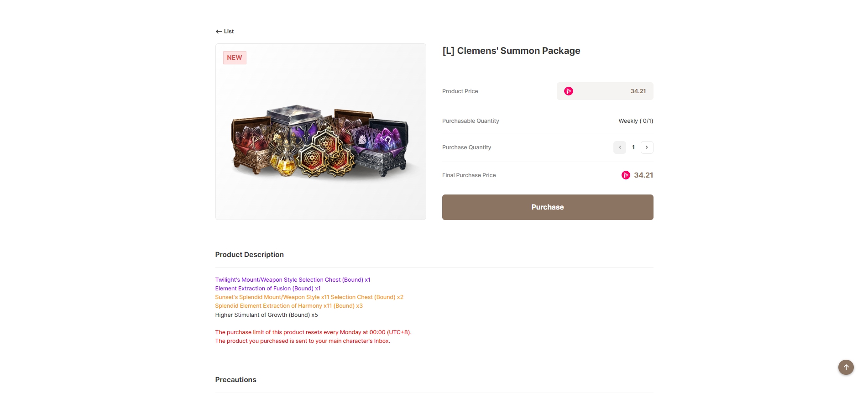Click the purchase quantity value 1
This screenshot has height=394, width=868.
pos(633,147)
